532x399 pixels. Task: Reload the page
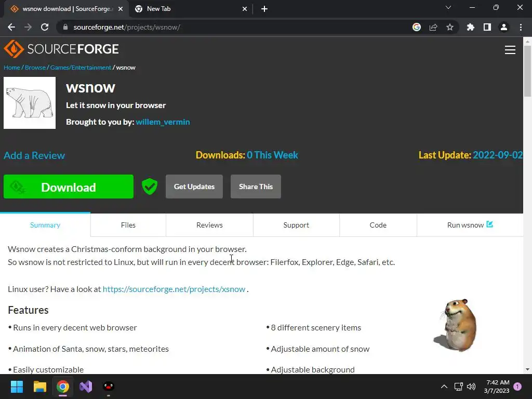[x=45, y=27]
